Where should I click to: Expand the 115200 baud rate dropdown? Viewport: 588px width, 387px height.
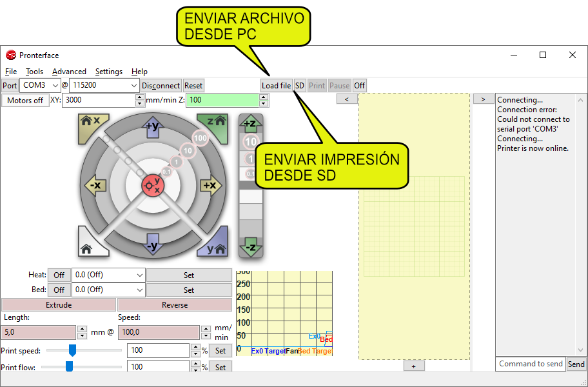104,86
